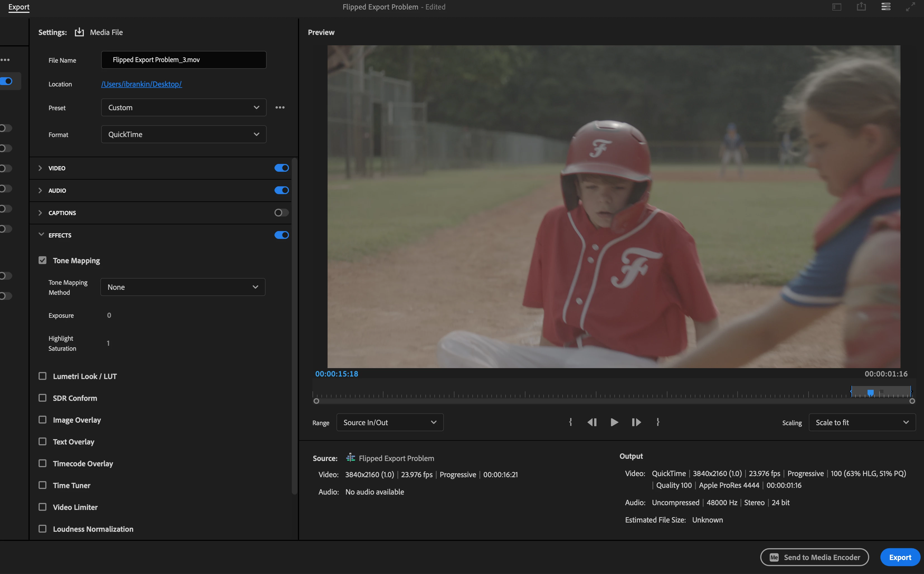924x574 pixels.
Task: Disable the Video export toggle
Action: [281, 168]
